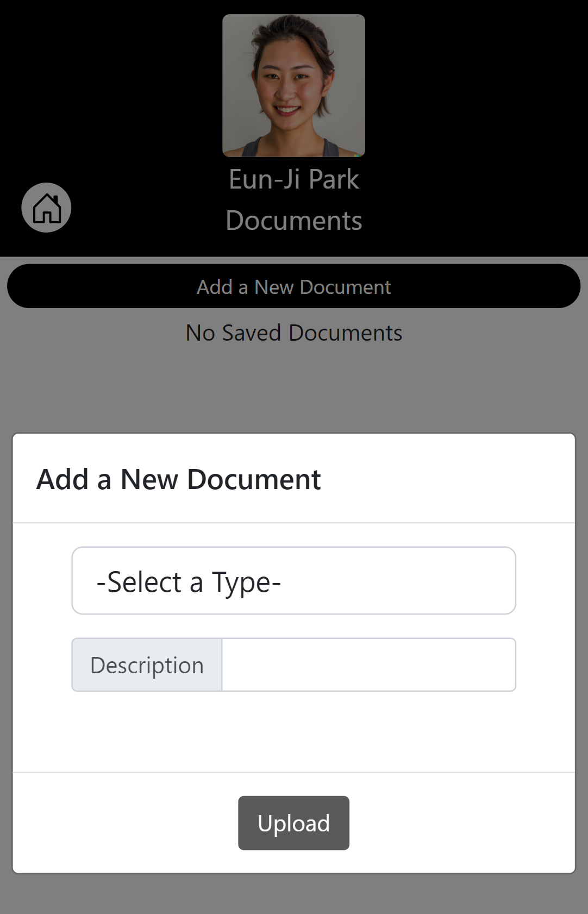Click the No Saved Documents message
Screen dimensions: 588x914
tap(293, 333)
